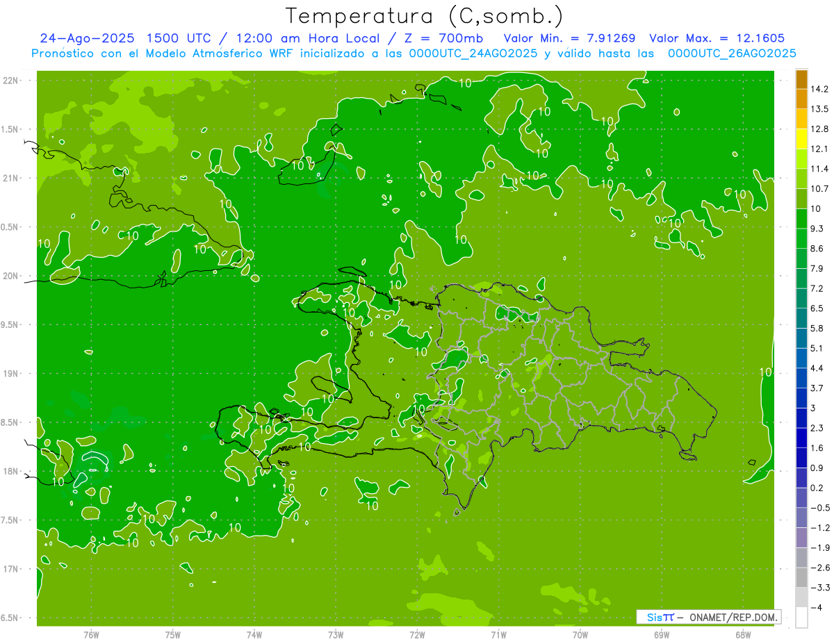Click the "Temperatura (C,somb.)" chart title

click(425, 17)
